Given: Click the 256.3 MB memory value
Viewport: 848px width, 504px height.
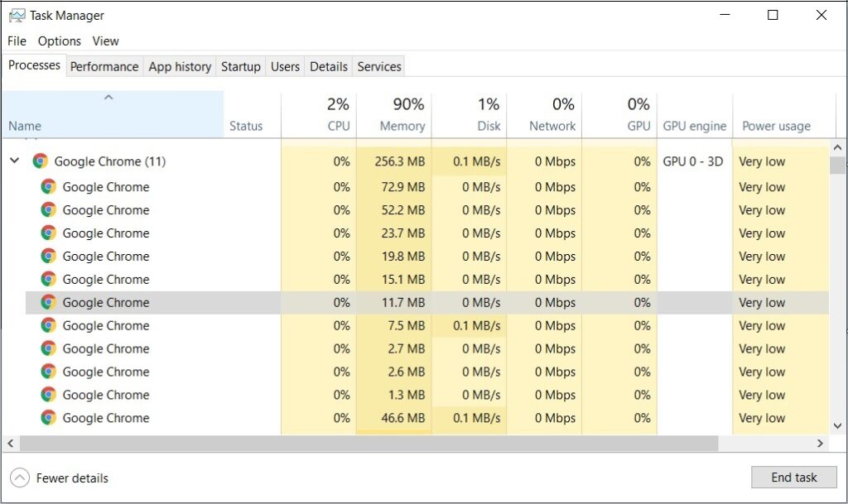Looking at the screenshot, I should pos(400,161).
